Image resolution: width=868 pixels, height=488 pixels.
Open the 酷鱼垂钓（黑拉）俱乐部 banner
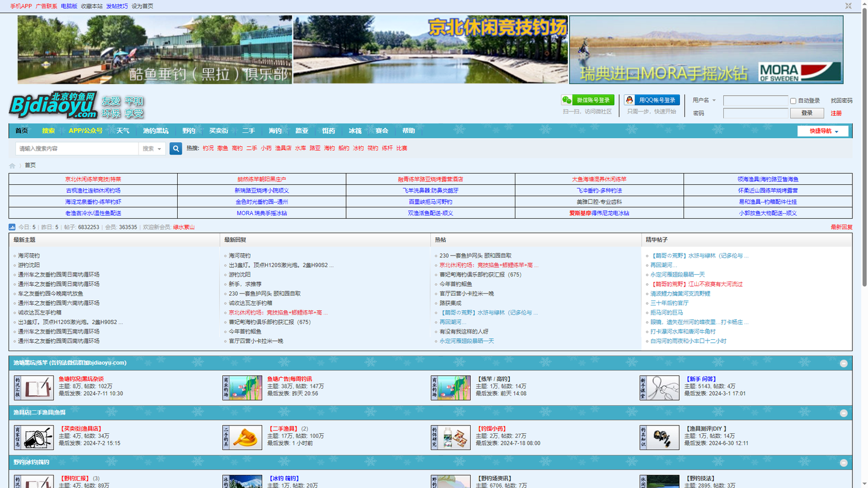pos(155,49)
